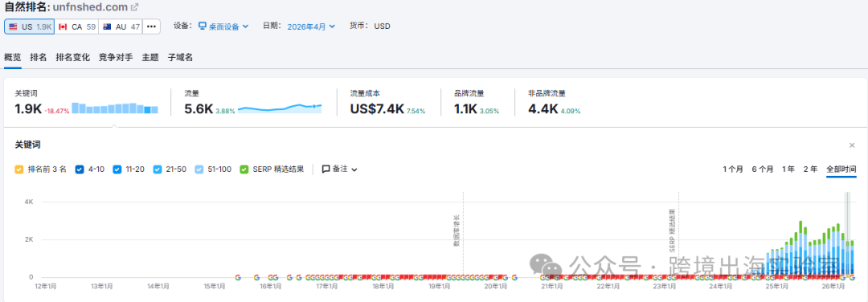Click the 关键词 1.9K metric

(x=28, y=109)
